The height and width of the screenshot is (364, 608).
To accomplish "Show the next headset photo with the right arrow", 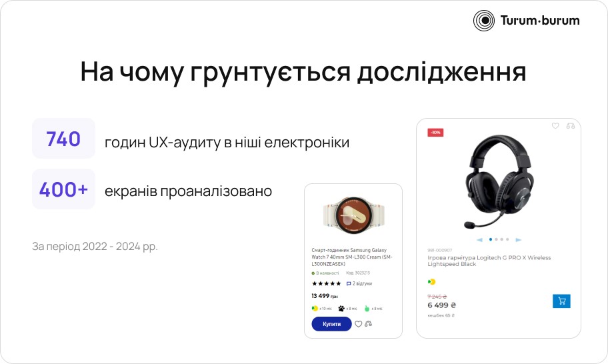I will 519,239.
